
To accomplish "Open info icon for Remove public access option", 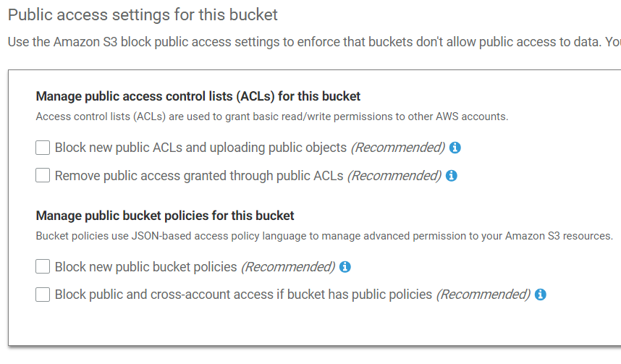I will (452, 176).
